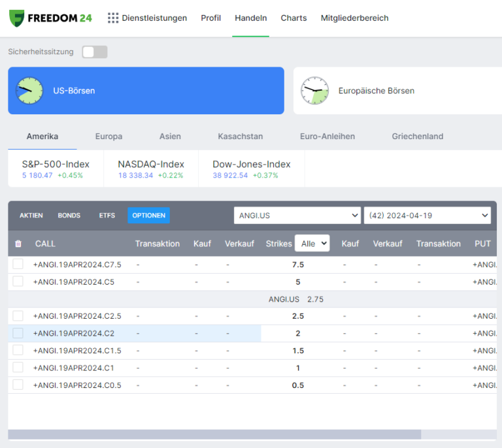502x448 pixels.
Task: Switch to the Europa tab
Action: pos(109,136)
